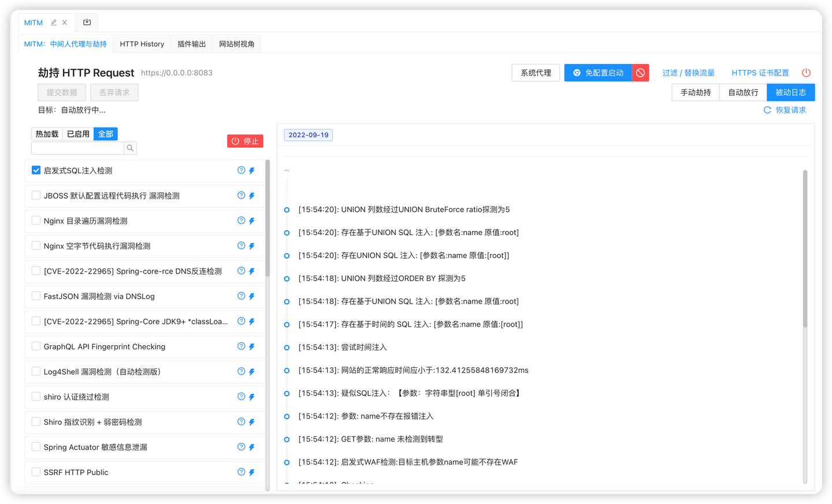Click the red 停止 button
The height and width of the screenshot is (504, 832).
[x=245, y=141]
